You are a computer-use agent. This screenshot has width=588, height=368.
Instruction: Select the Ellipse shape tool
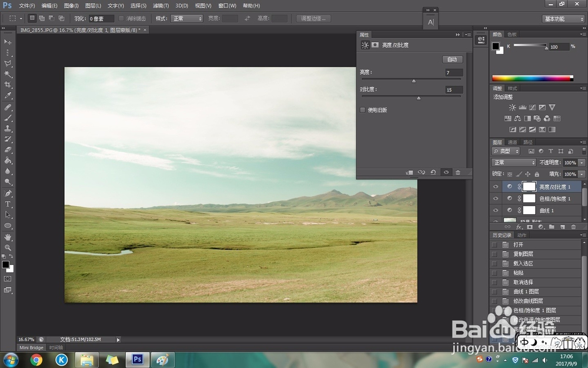(x=8, y=226)
